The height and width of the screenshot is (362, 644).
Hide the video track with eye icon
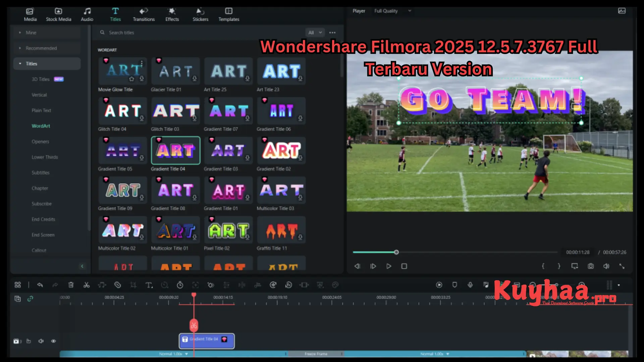pyautogui.click(x=53, y=341)
